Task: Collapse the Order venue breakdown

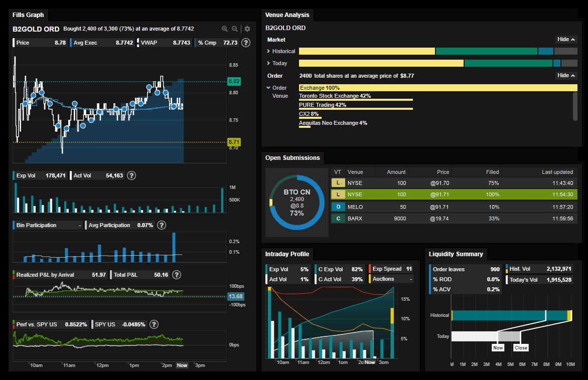Action: click(x=268, y=88)
